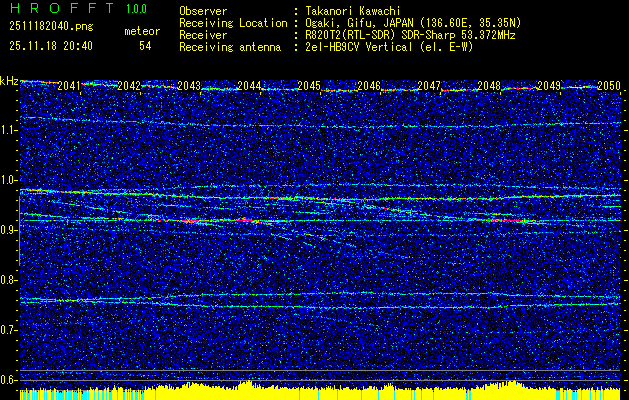Screen dimensions: 629x400
Task: Select the 2050 time marker
Action: click(x=609, y=86)
